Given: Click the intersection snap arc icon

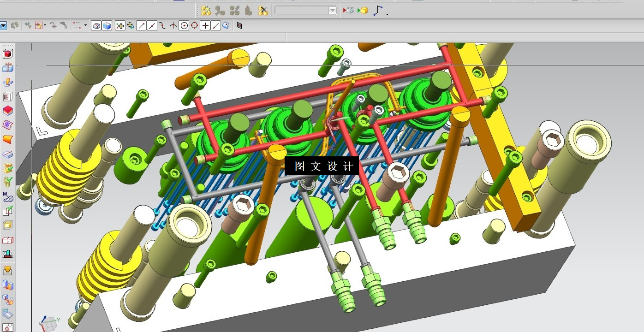Looking at the screenshot, I should tap(173, 26).
